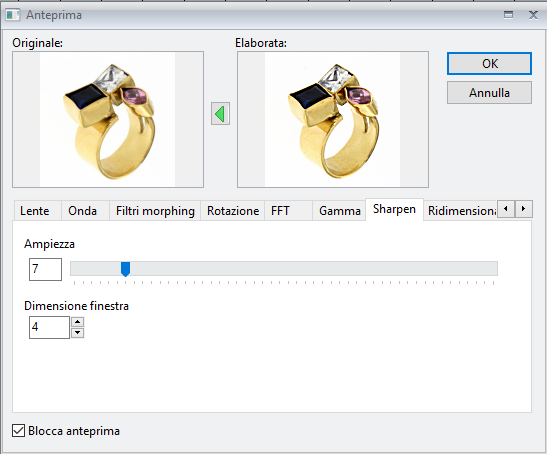547x454 pixels.
Task: Click the green left arrow between the previews
Action: click(x=220, y=114)
